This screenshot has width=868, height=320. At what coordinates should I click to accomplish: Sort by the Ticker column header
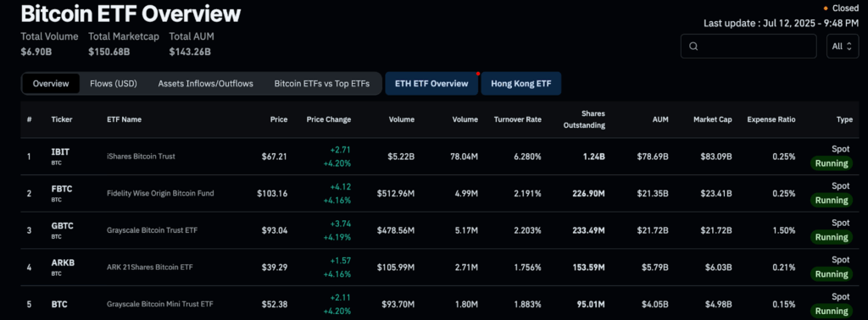tap(61, 119)
